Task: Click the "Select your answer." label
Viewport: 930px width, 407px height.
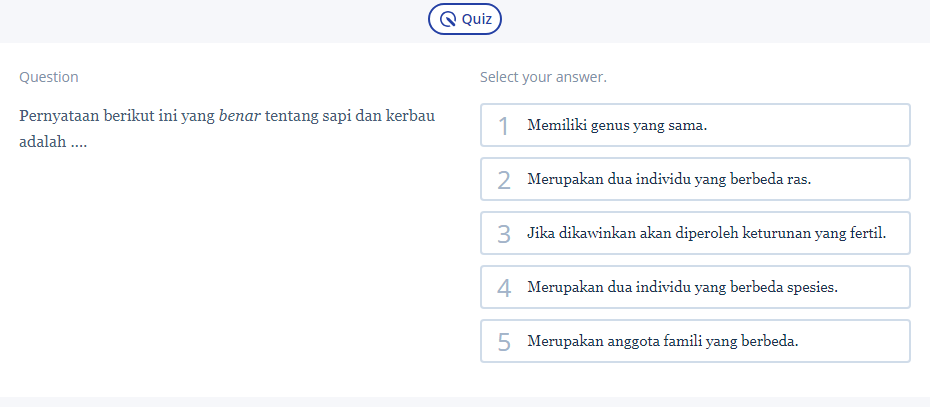Action: point(543,77)
